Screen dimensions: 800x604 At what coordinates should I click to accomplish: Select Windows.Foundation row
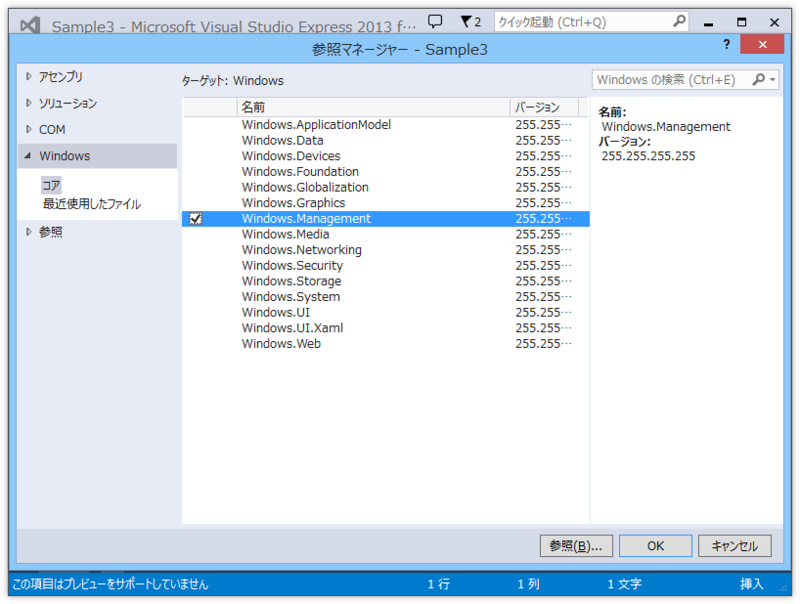[x=385, y=172]
